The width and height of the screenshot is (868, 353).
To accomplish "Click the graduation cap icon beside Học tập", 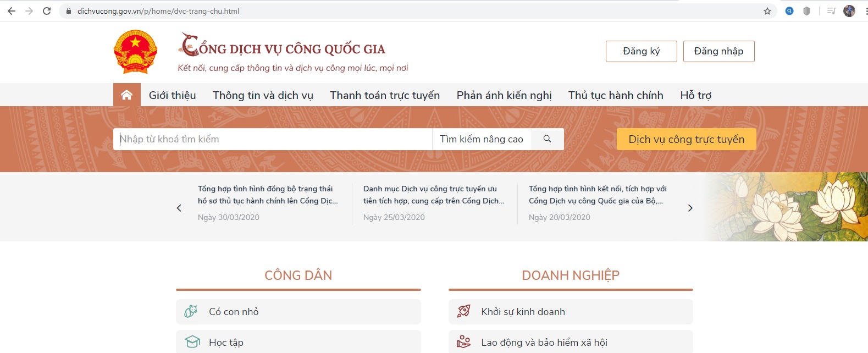I will [x=192, y=342].
